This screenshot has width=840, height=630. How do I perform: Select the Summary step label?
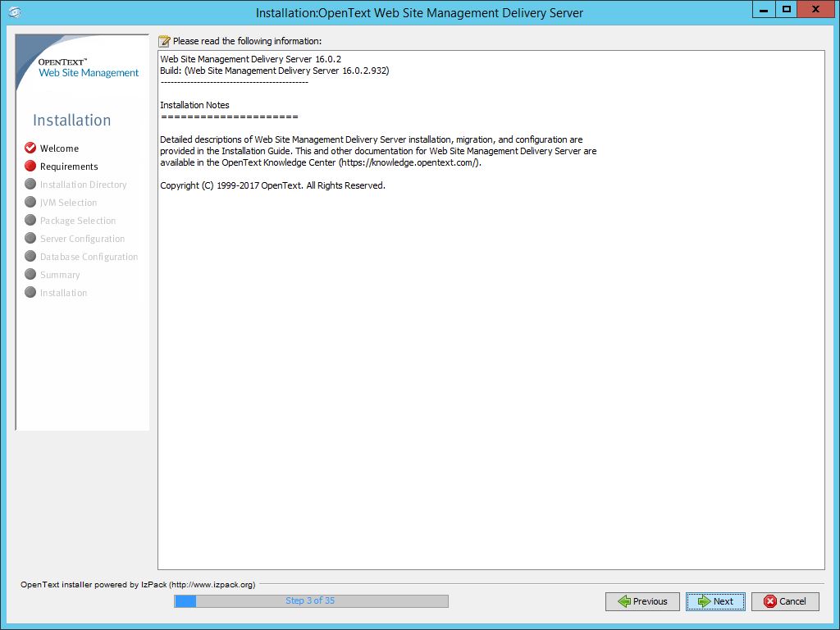click(60, 275)
